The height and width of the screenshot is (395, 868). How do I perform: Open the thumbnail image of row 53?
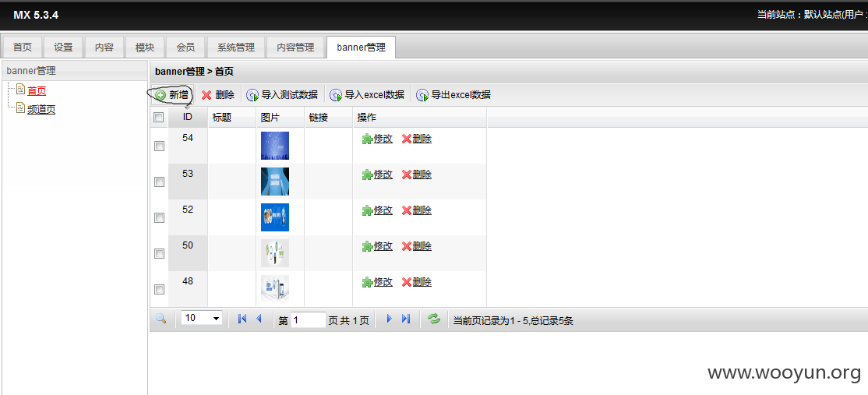(275, 182)
